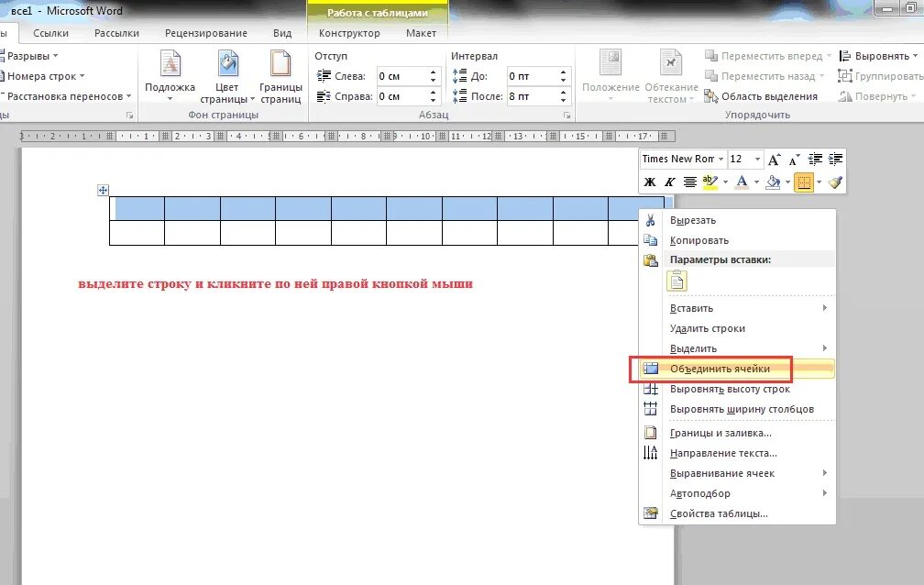Viewport: 924px width, 585px height.
Task: Click the Повернуть rotate button
Action: [877, 96]
